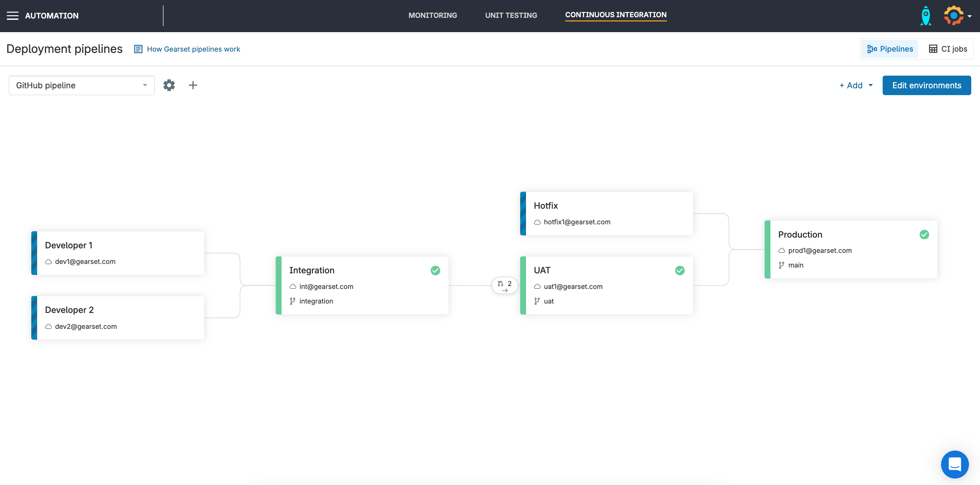
Task: Open the Gearset account gear logo menu
Action: click(x=953, y=16)
